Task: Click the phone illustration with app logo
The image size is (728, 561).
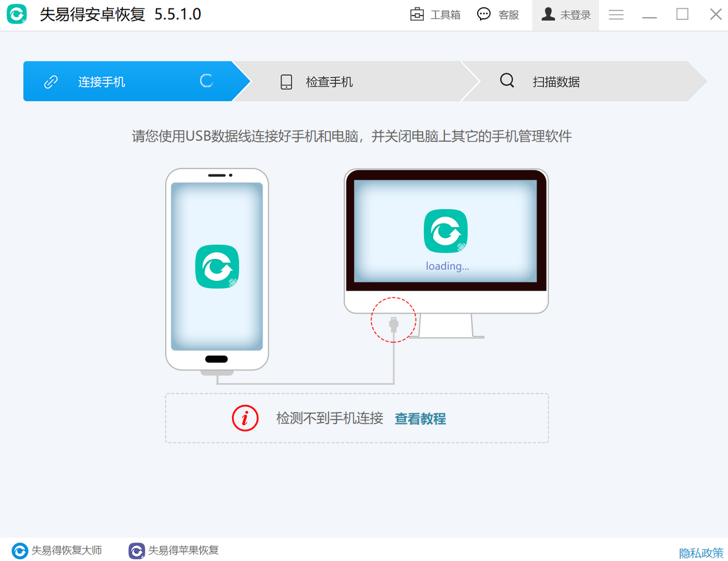Action: pos(217,267)
